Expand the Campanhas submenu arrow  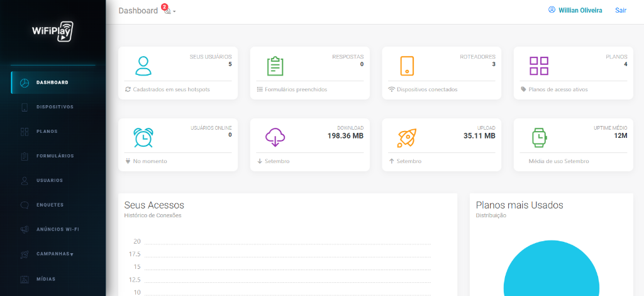coord(72,254)
